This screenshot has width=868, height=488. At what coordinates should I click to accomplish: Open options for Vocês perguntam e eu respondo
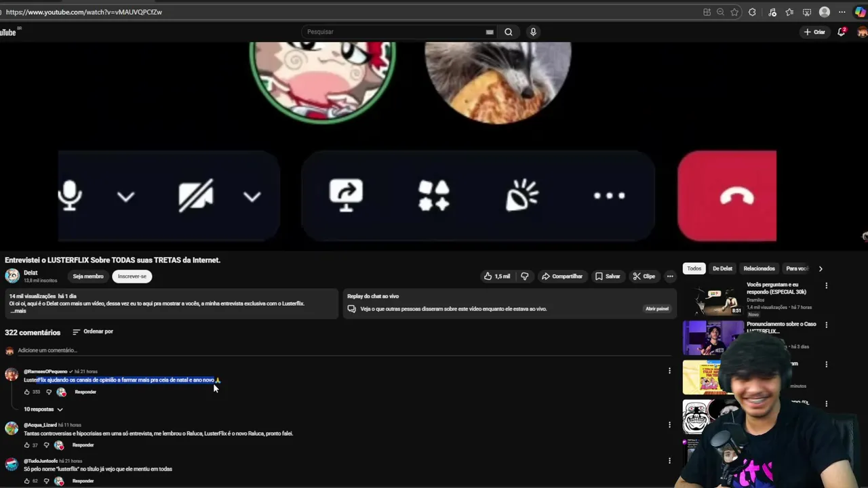(826, 286)
